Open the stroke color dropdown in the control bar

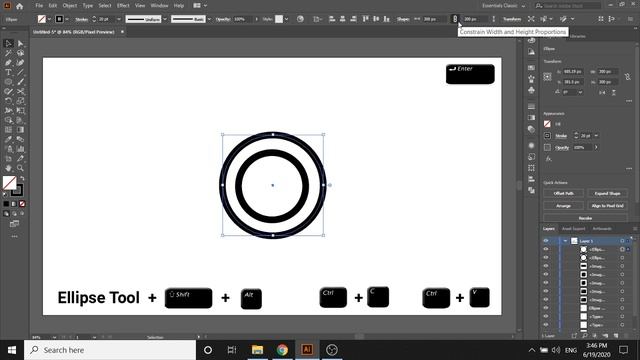point(67,19)
